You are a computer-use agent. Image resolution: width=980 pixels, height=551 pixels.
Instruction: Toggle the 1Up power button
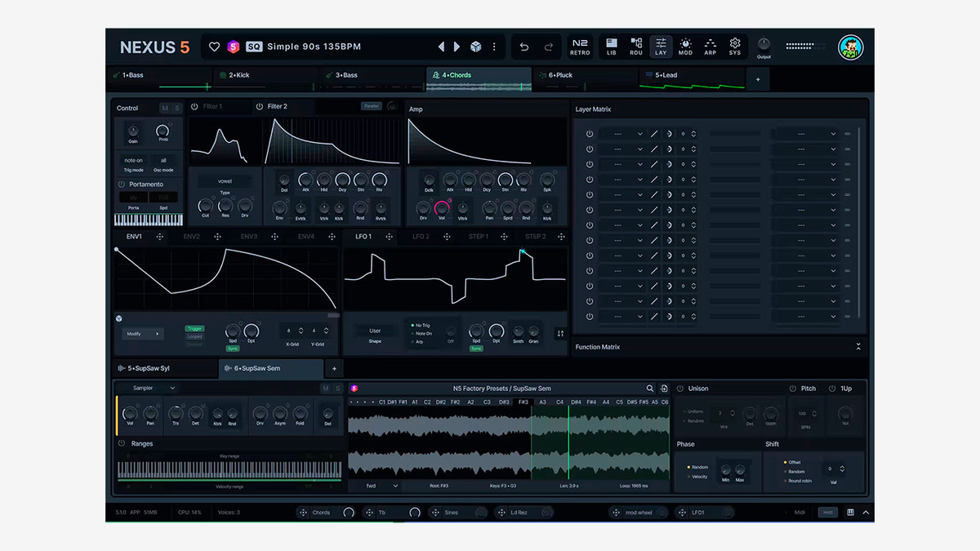[x=832, y=389]
